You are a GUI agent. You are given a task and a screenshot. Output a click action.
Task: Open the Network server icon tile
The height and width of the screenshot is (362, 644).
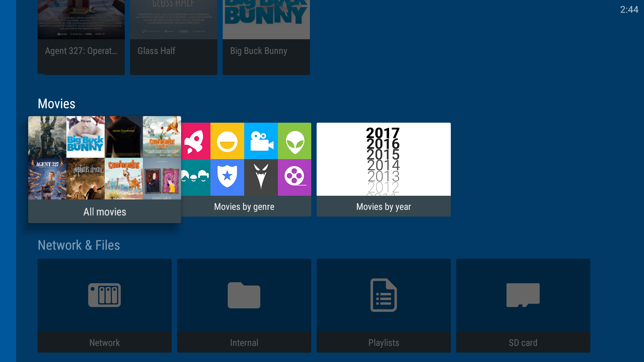(x=104, y=295)
